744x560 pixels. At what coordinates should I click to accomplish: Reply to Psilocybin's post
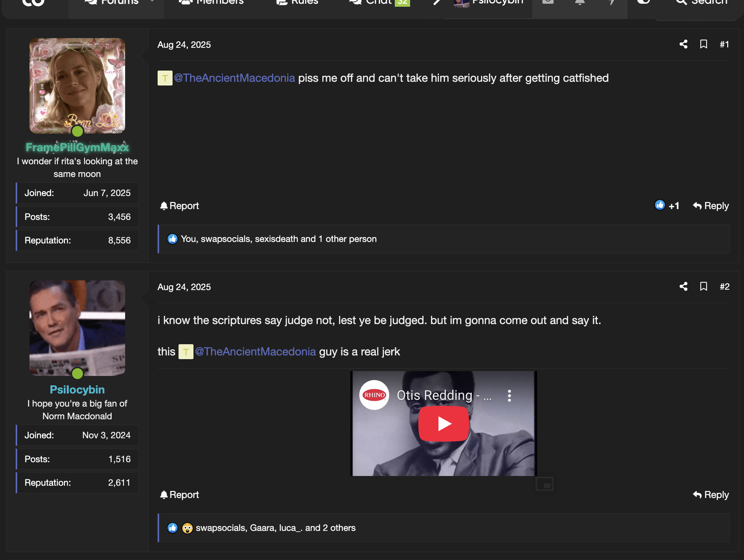[711, 495]
